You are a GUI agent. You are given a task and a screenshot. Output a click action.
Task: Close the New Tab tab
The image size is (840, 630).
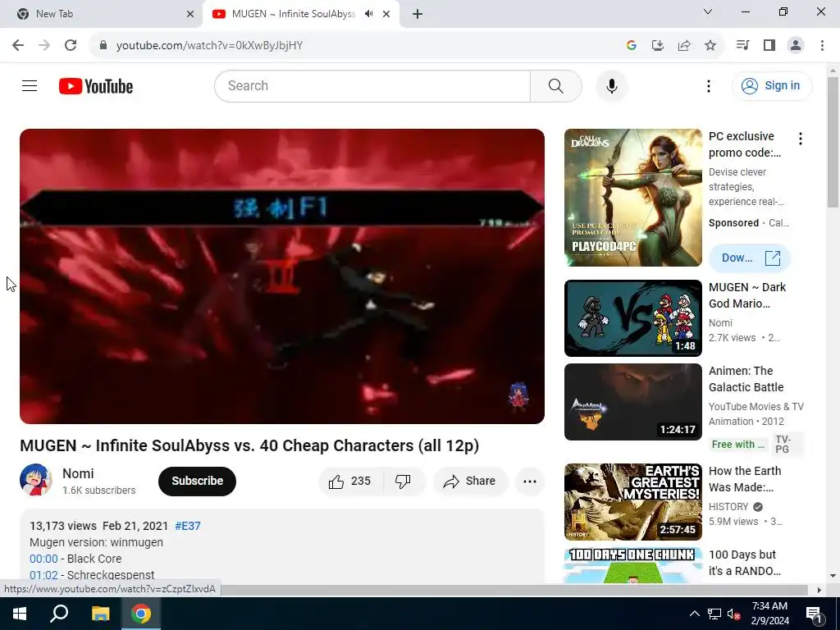click(190, 14)
